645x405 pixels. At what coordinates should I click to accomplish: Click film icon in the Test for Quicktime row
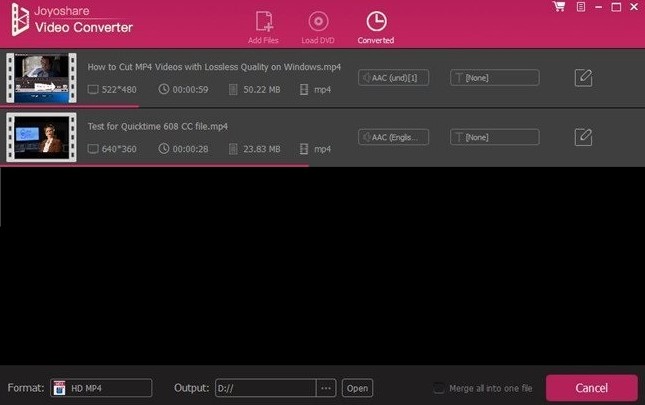coord(304,149)
